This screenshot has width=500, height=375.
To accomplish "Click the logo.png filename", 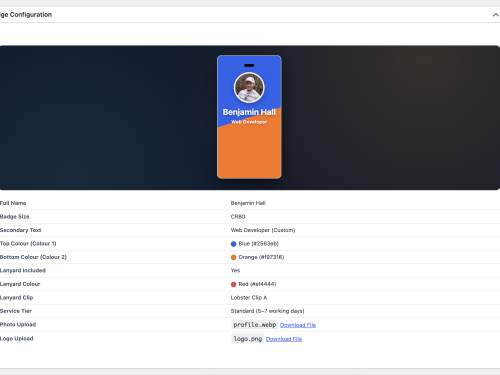I will tap(248, 339).
